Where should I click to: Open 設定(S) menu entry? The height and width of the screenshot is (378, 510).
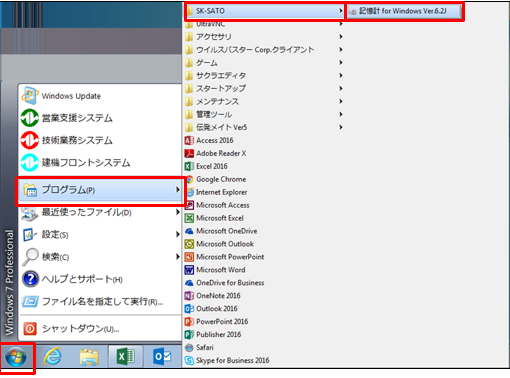coord(99,235)
